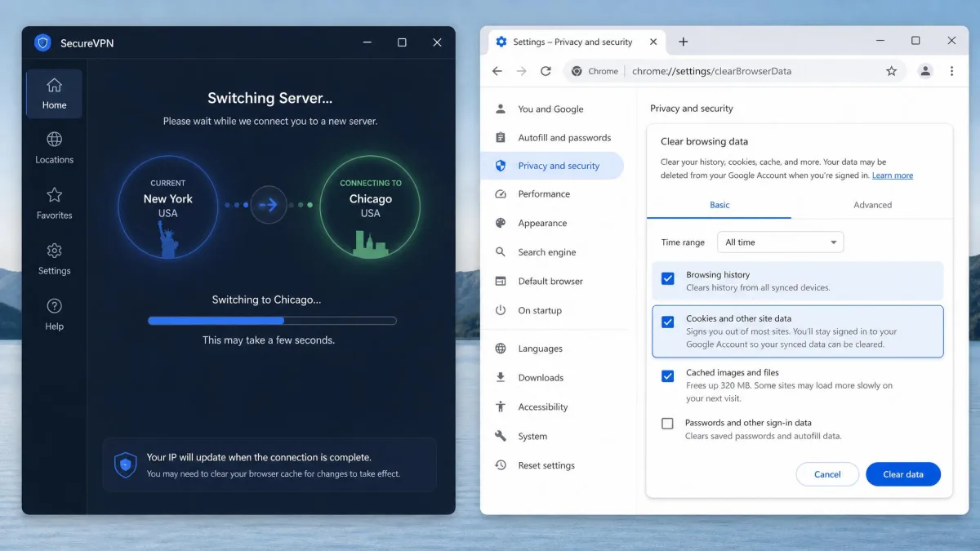Open the Chrome profile avatar
The image size is (980, 551).
tap(925, 71)
